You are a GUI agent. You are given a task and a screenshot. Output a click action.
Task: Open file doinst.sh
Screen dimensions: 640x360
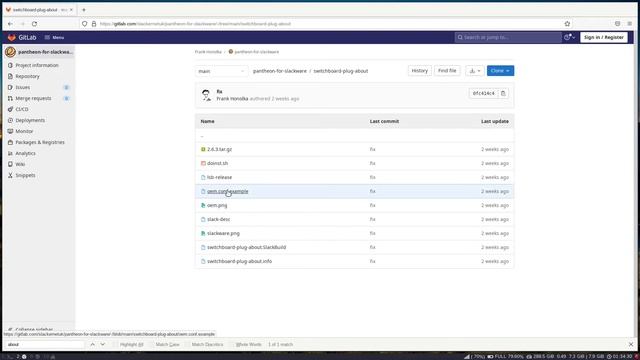pyautogui.click(x=217, y=163)
